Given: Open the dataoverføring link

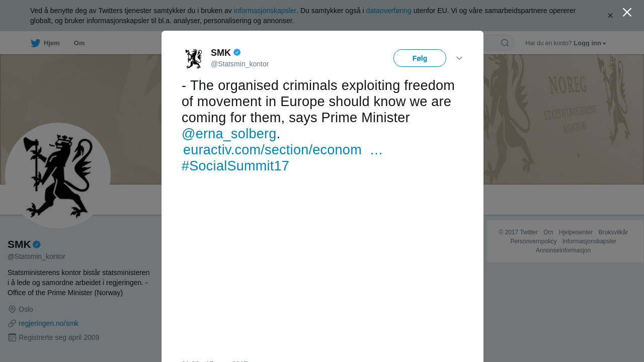Looking at the screenshot, I should [x=388, y=11].
